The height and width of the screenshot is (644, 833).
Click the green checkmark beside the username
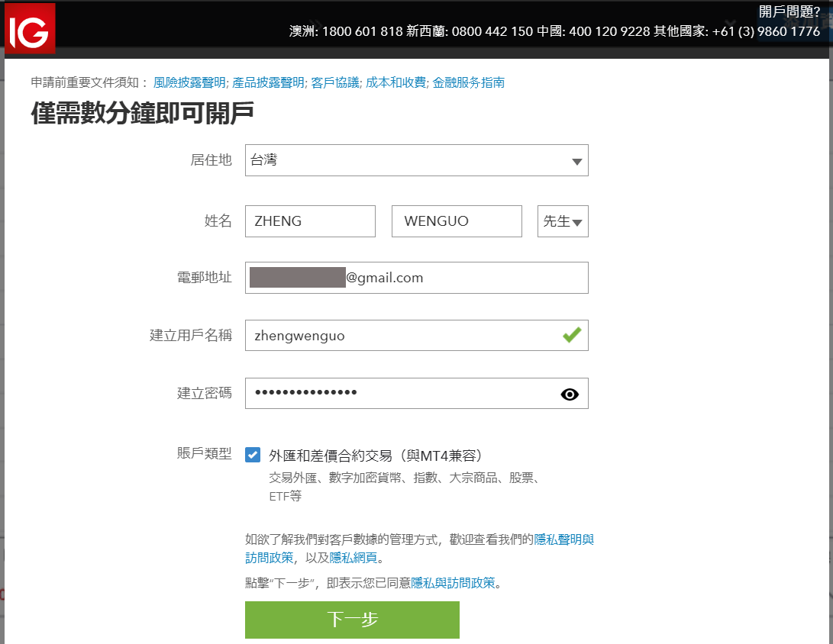tap(571, 335)
